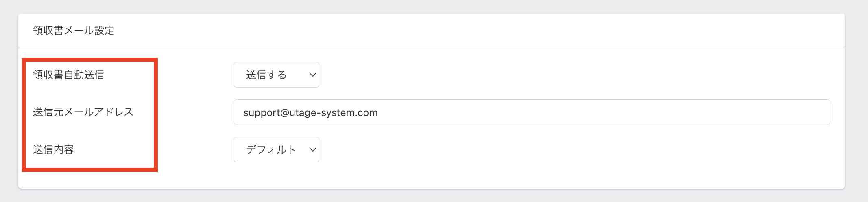Screen dimensions: 868x202
Task: Select the 送信する option text
Action: pyautogui.click(x=266, y=75)
